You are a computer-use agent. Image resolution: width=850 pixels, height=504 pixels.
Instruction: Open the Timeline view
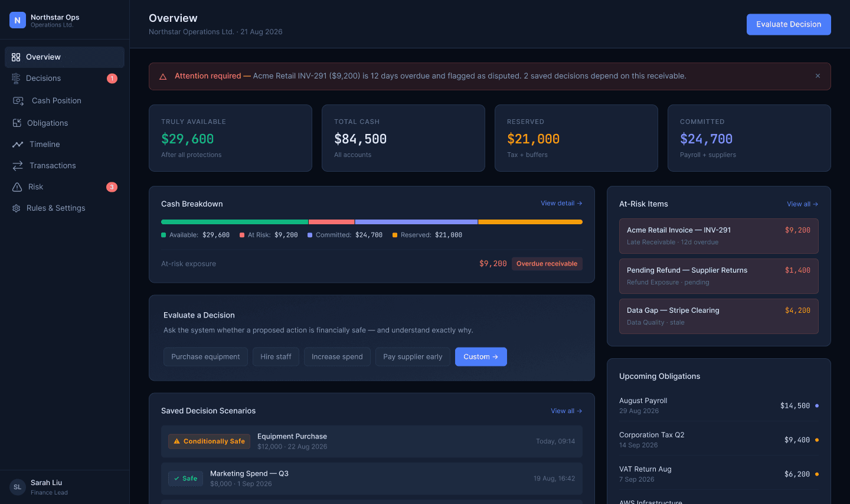(65, 145)
